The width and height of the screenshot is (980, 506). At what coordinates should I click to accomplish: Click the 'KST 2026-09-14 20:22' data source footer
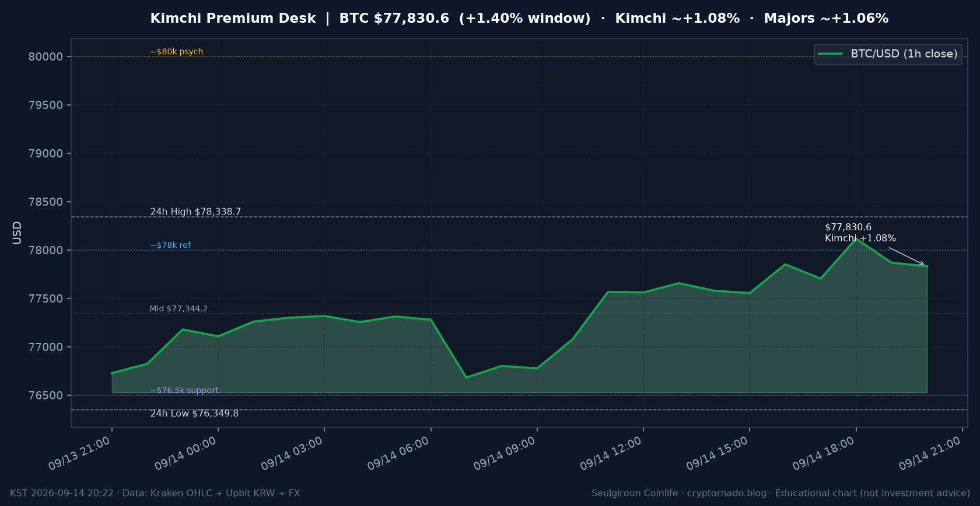pos(155,493)
